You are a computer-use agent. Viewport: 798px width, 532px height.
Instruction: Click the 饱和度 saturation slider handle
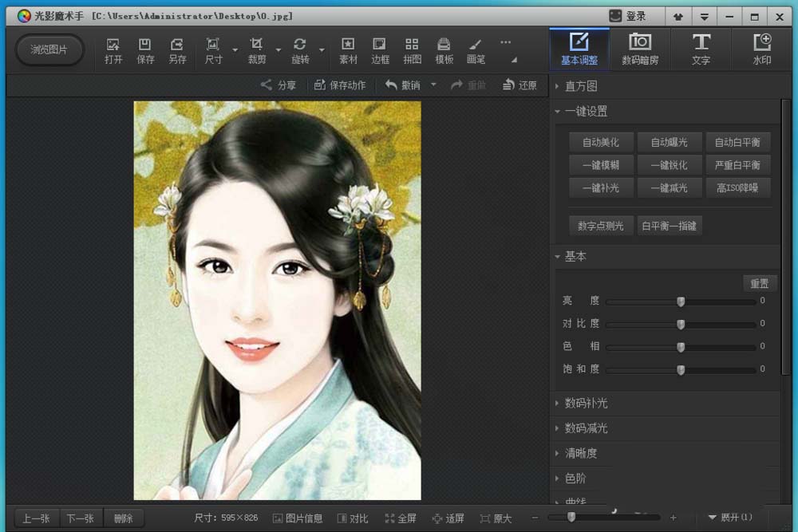681,370
